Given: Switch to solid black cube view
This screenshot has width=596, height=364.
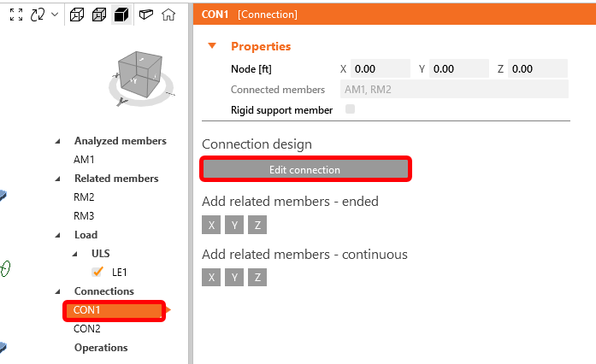Looking at the screenshot, I should point(121,15).
